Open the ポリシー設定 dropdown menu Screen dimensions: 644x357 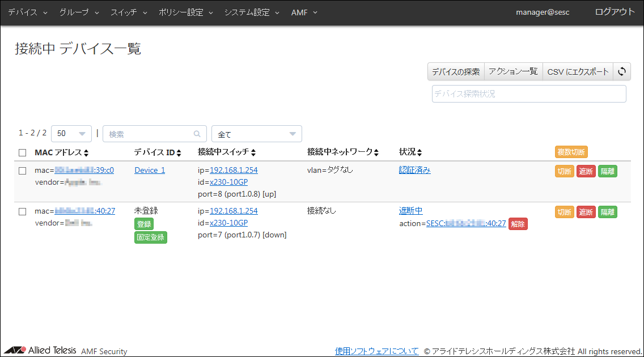tap(186, 12)
